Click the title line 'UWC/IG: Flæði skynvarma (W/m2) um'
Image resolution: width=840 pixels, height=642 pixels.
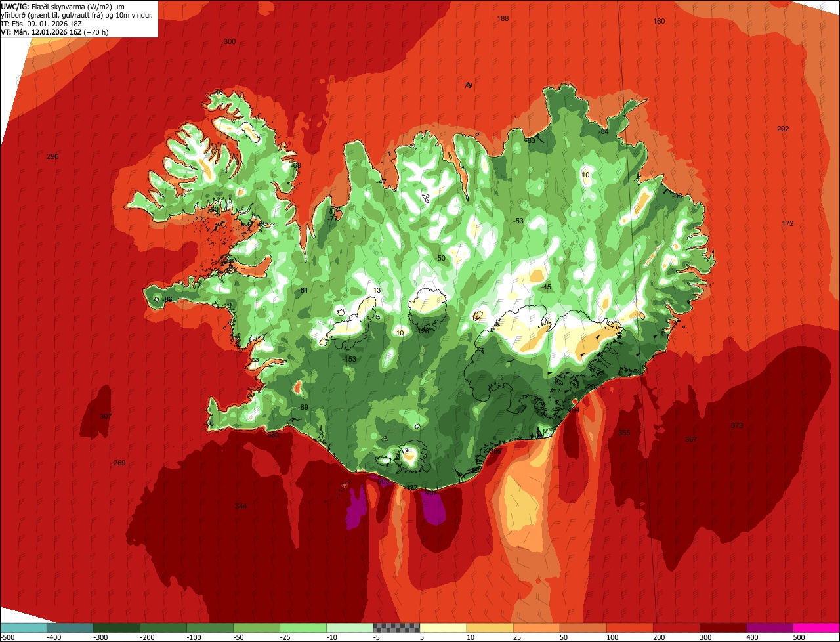(62, 6)
